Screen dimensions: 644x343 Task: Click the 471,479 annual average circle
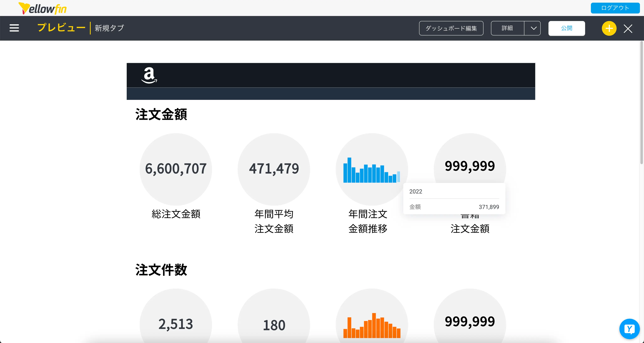pos(274,169)
